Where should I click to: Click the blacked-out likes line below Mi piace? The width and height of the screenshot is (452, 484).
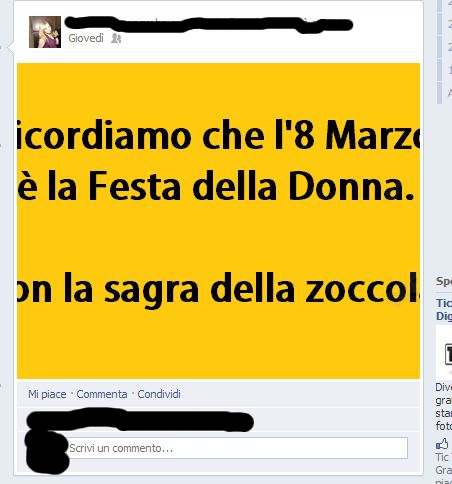coord(140,421)
